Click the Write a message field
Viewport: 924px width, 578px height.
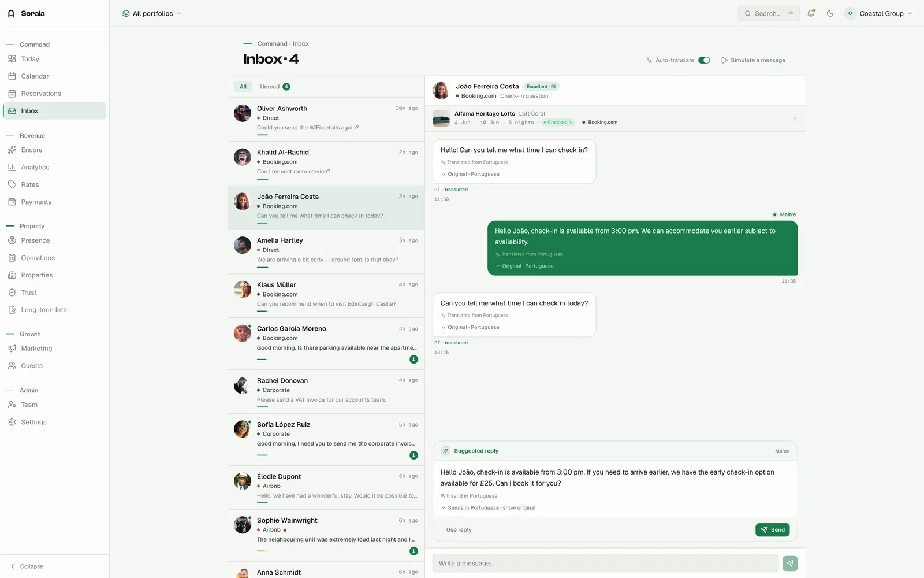click(605, 563)
